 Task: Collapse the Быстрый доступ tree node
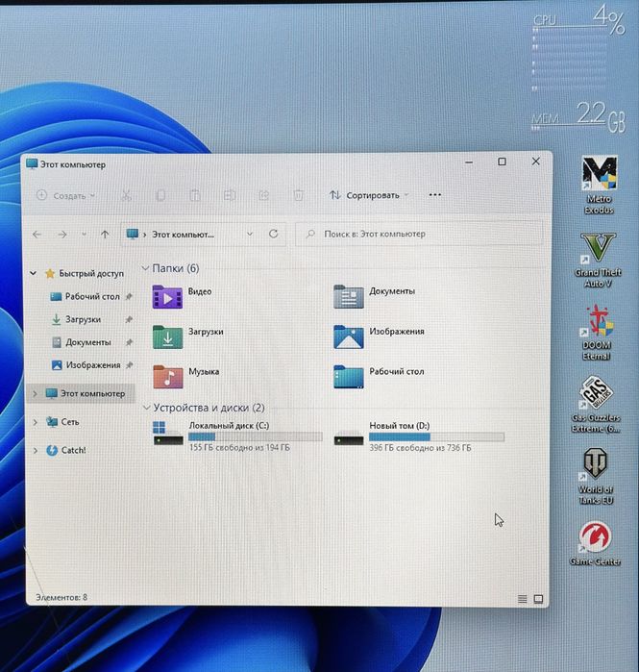[x=34, y=273]
